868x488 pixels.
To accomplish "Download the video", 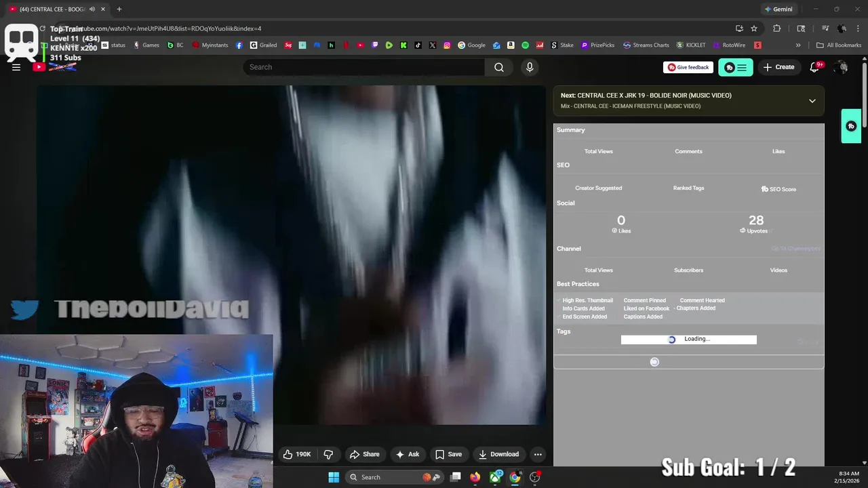I will coord(498,454).
